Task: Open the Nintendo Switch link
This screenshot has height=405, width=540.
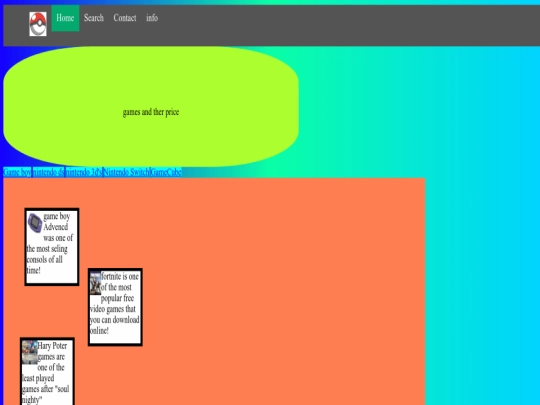Action: click(x=126, y=172)
